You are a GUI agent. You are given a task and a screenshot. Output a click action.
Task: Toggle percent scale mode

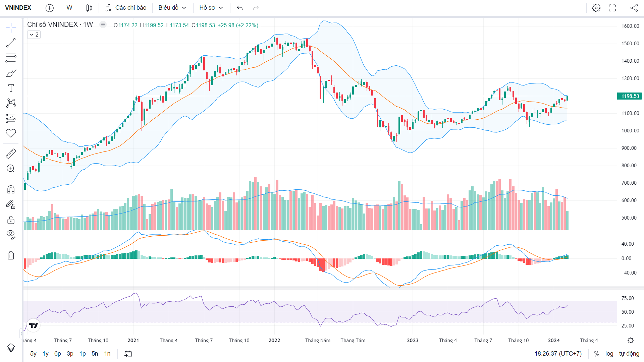point(596,354)
